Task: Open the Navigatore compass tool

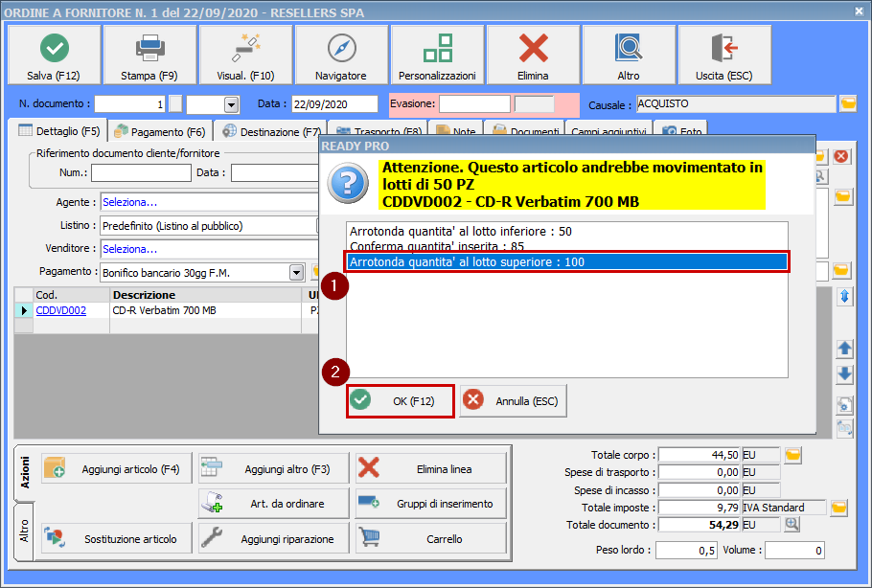Action: click(341, 55)
